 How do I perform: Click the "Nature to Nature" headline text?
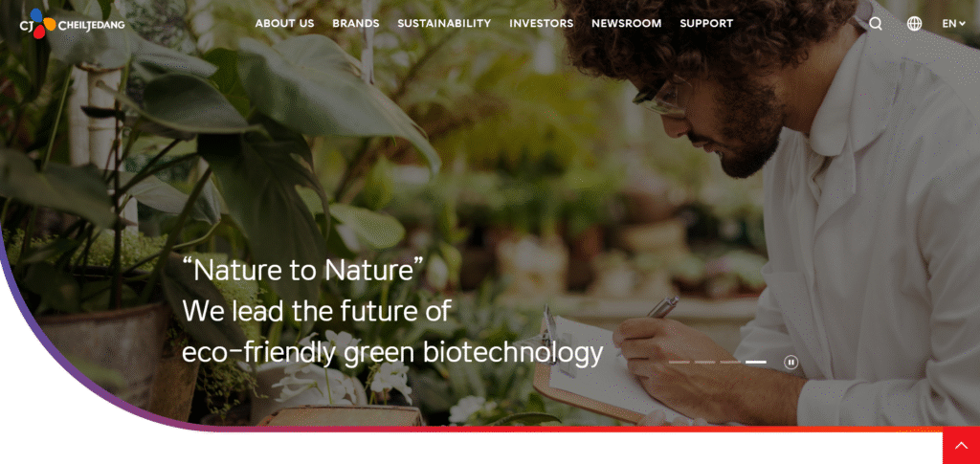pyautogui.click(x=303, y=271)
